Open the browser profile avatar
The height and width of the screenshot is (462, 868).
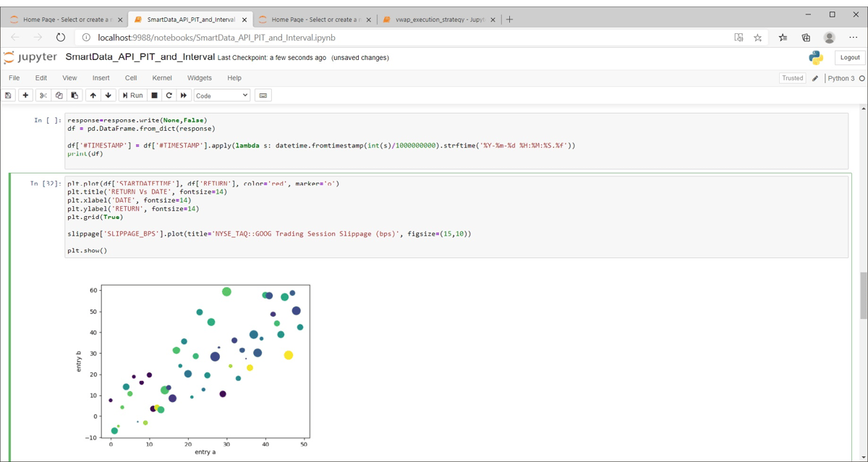point(830,38)
